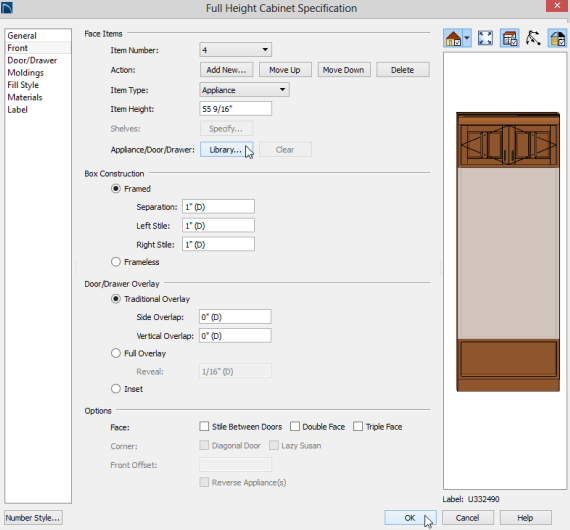The width and height of the screenshot is (570, 530).
Task: Expand the Item Type combo box
Action: point(244,90)
